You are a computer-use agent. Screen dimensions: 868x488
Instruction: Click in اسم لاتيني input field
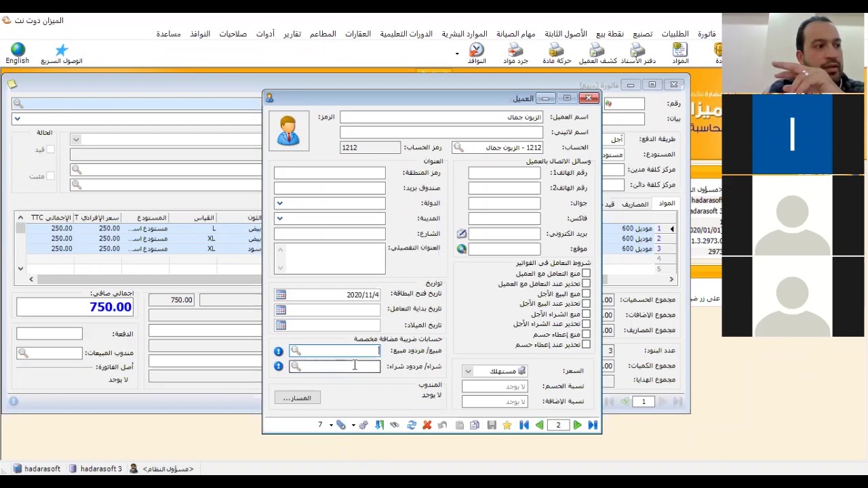click(441, 132)
